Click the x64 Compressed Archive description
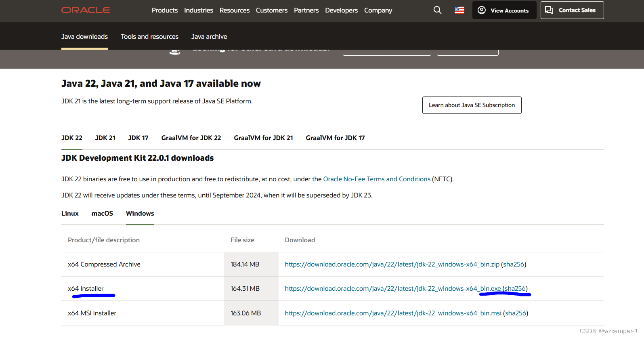 coord(104,264)
